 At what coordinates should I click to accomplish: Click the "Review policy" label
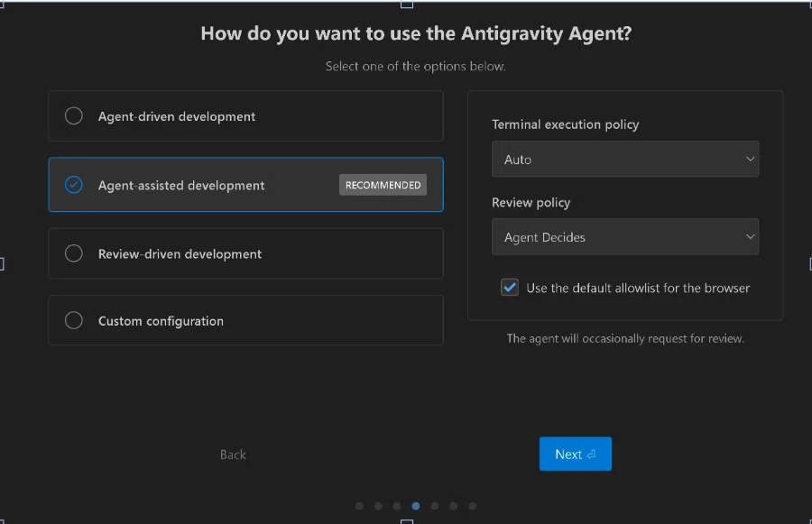(531, 202)
